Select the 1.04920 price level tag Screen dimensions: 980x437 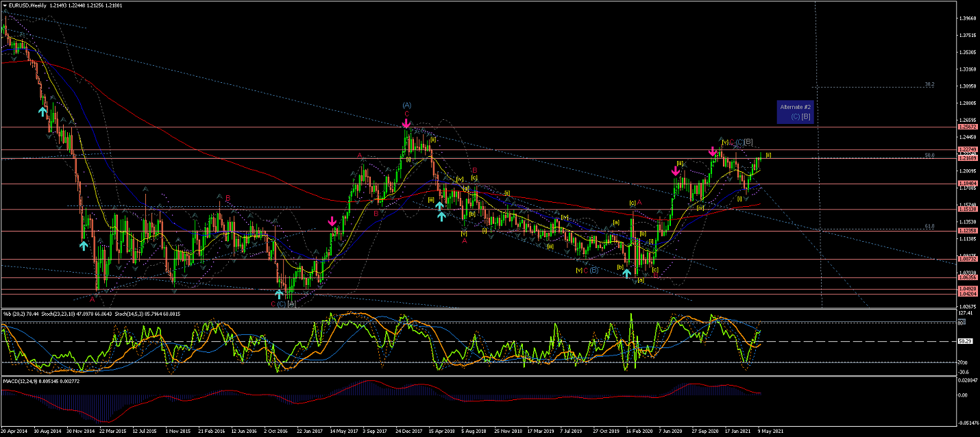(966, 289)
